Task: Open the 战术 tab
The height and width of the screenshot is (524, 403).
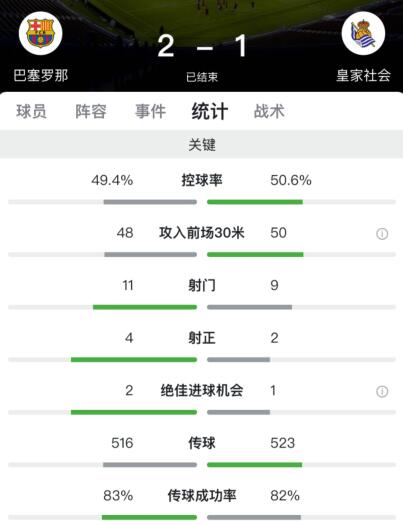Action: (x=269, y=111)
